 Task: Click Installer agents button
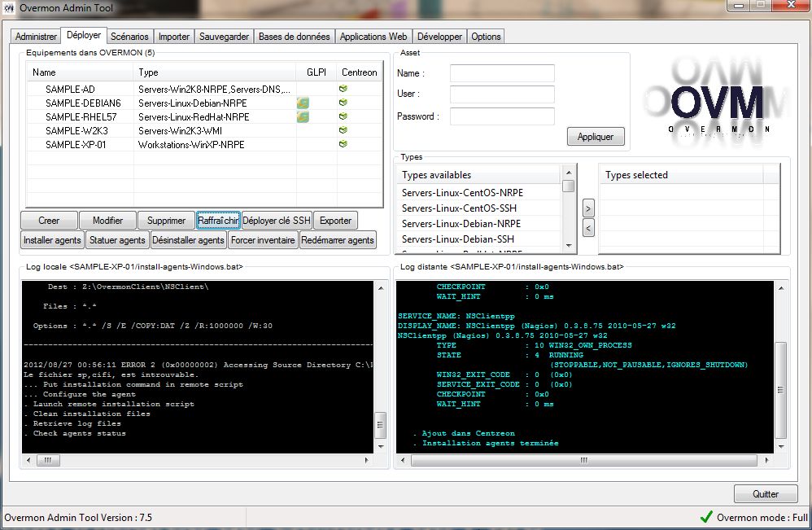[x=52, y=240]
